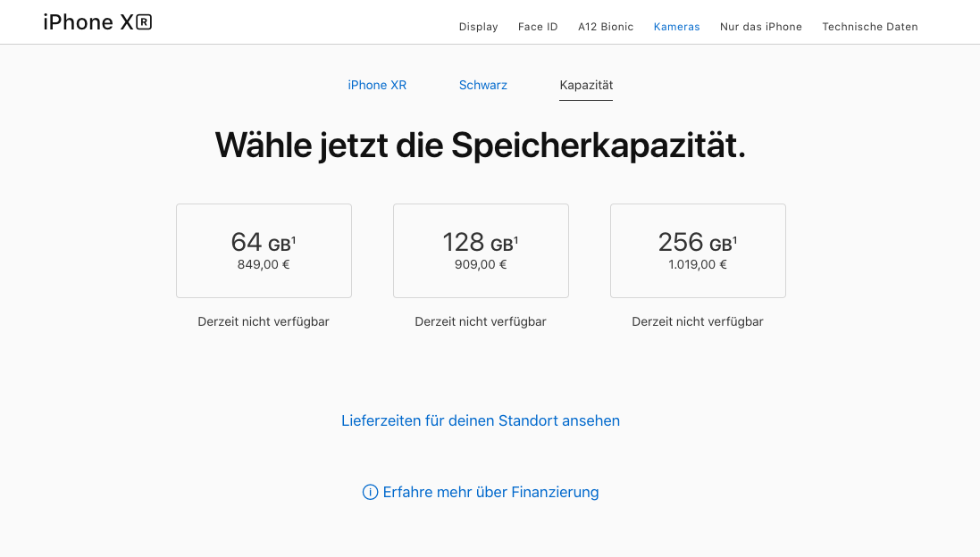
Task: Open Nur das iPhone section
Action: (x=760, y=27)
